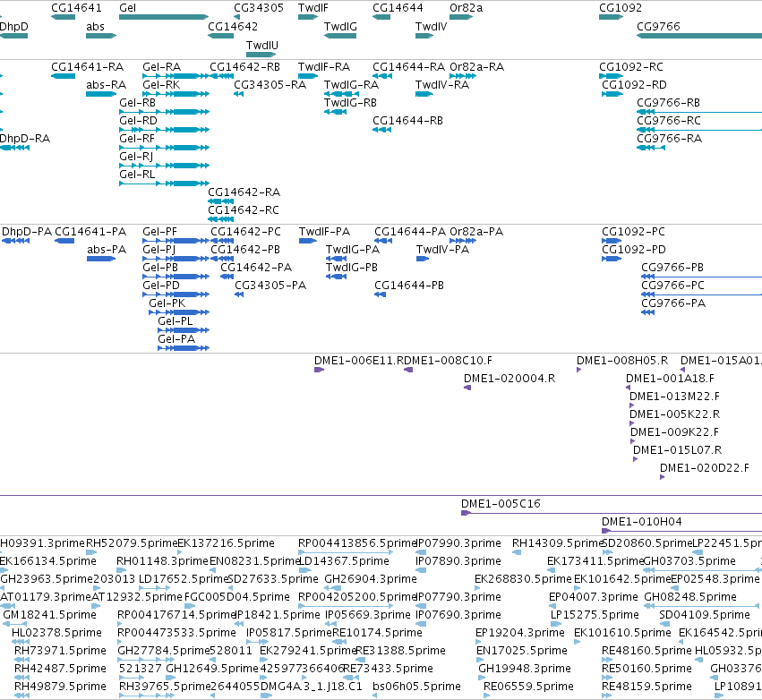The width and height of the screenshot is (762, 700).
Task: Select the long teal bar under 'CG9766'
Action: (x=699, y=36)
